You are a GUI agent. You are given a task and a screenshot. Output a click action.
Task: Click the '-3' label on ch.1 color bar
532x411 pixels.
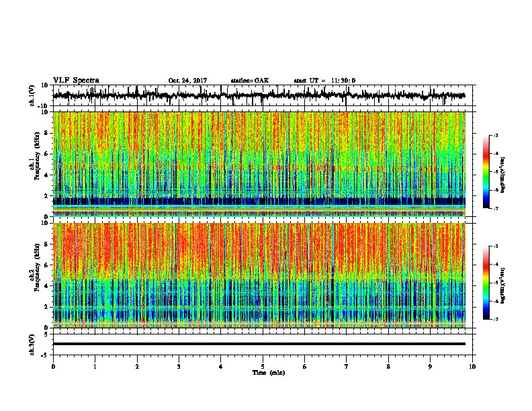click(x=496, y=136)
